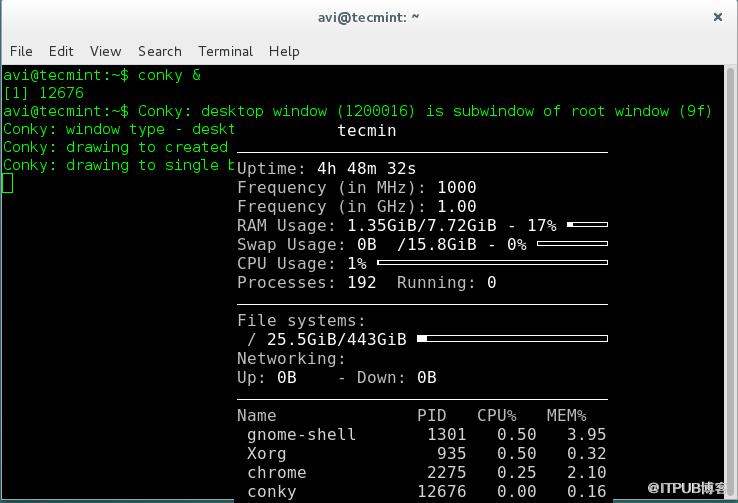Open the View menu
738x503 pixels.
105,51
